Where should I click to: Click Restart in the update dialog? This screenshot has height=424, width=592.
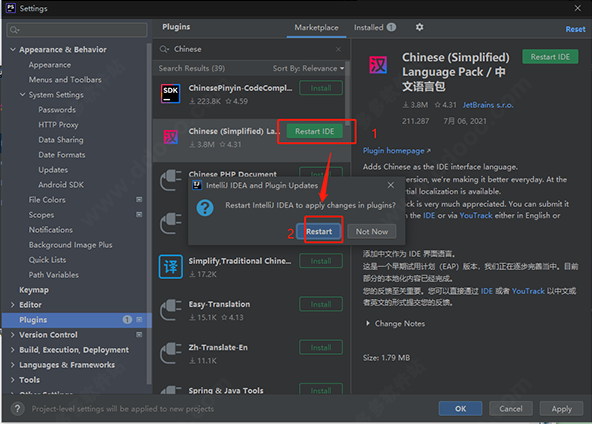(319, 231)
